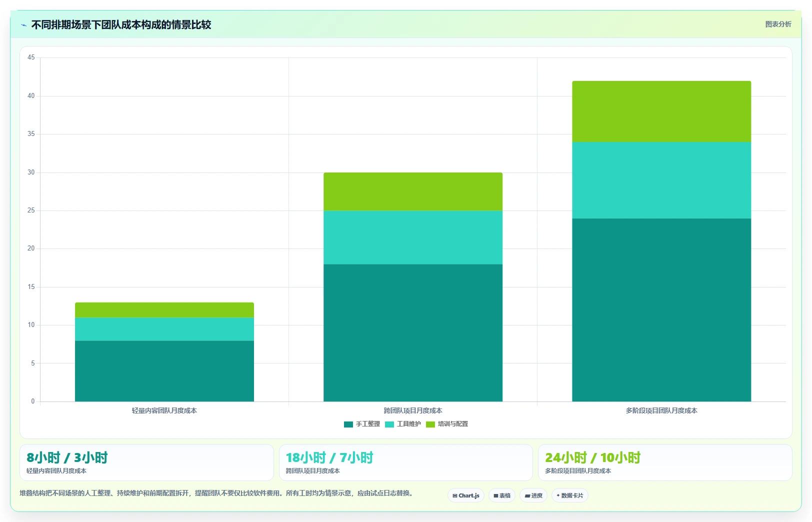This screenshot has height=522, width=812.
Task: Select the Chart.js tag chip
Action: pos(466,495)
